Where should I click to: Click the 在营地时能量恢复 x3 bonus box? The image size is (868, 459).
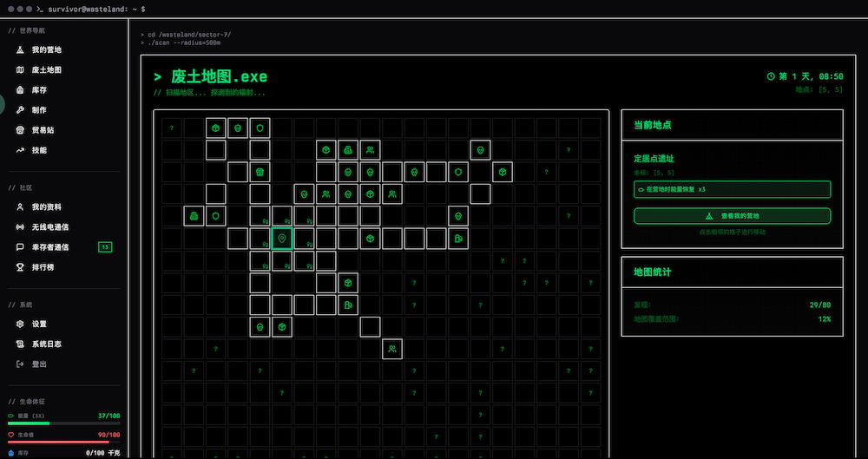click(x=732, y=189)
